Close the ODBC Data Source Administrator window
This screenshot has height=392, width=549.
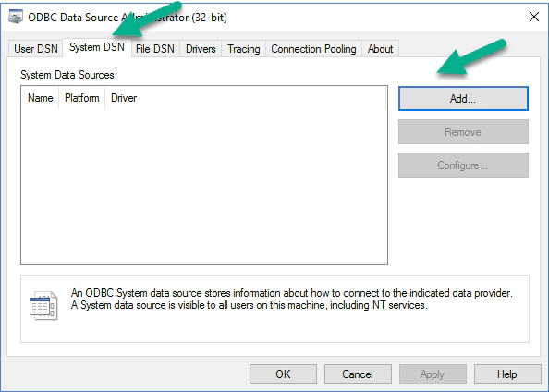click(x=534, y=17)
